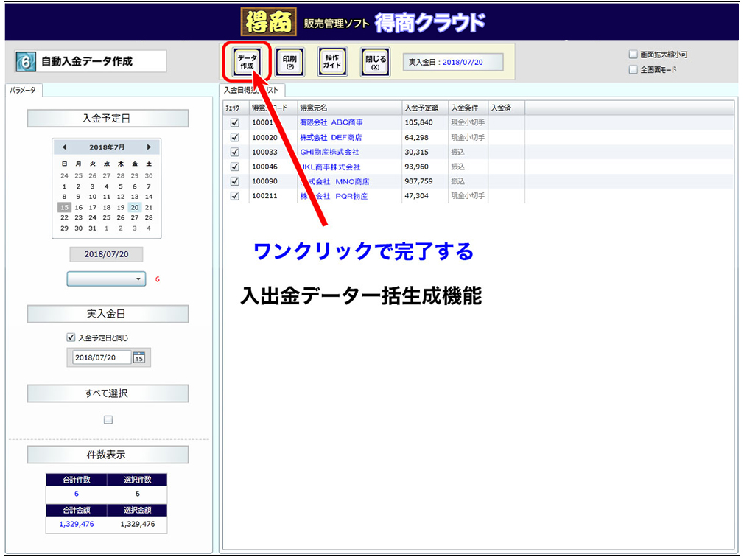This screenshot has height=560, width=744.
Task: Click the 得商 logo in header
Action: click(x=269, y=22)
